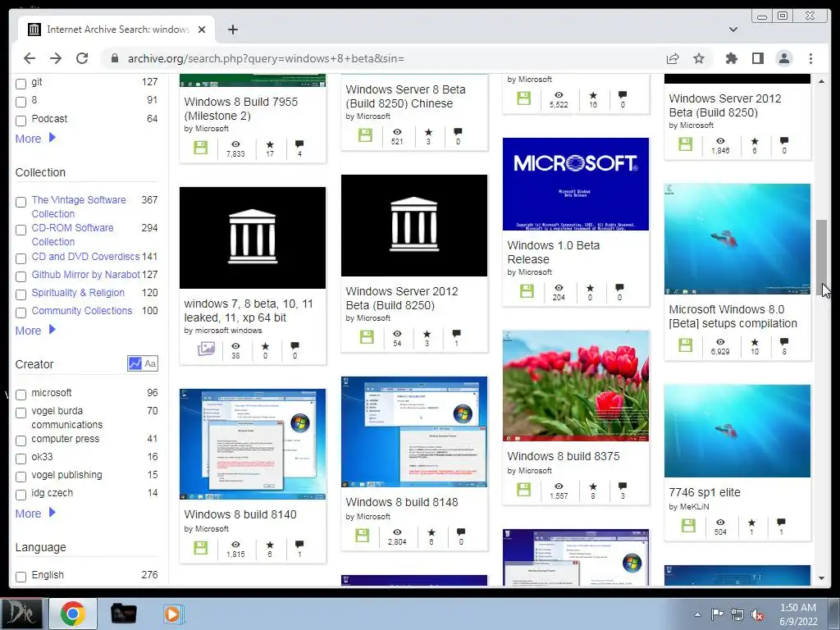Image resolution: width=840 pixels, height=630 pixels.
Task: Click the page vertical scrollbar thumb
Action: click(822, 255)
